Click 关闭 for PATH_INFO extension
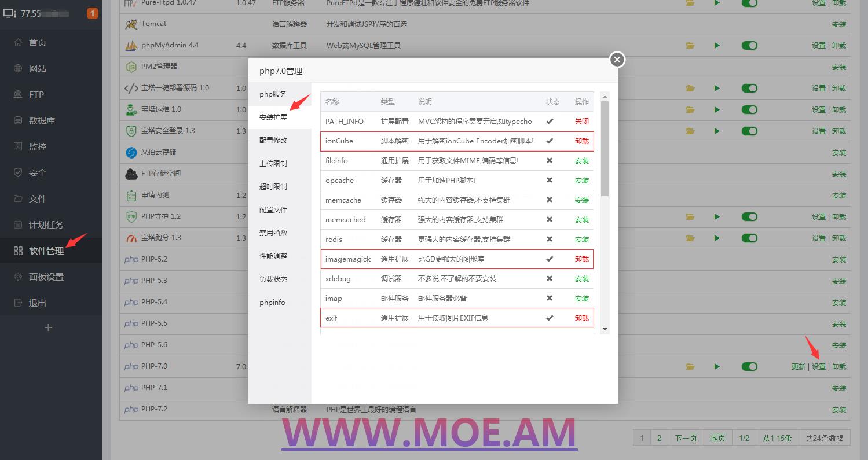The width and height of the screenshot is (868, 460). point(581,122)
